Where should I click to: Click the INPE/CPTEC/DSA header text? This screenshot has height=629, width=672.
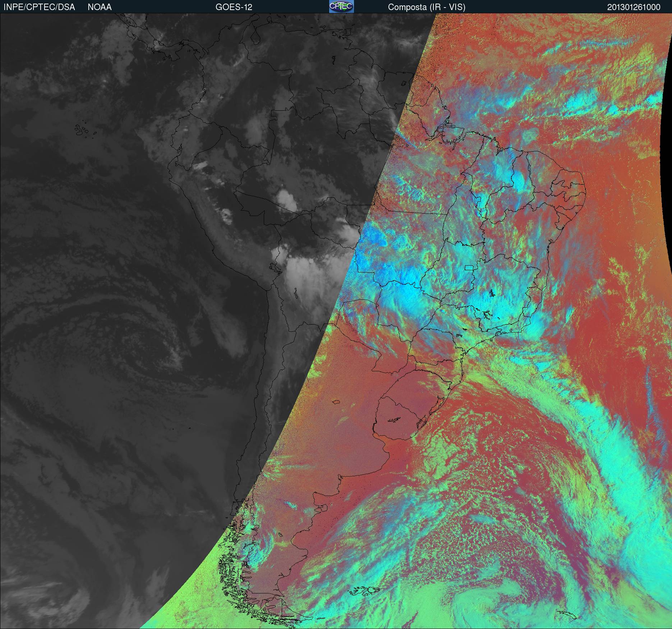pyautogui.click(x=39, y=7)
